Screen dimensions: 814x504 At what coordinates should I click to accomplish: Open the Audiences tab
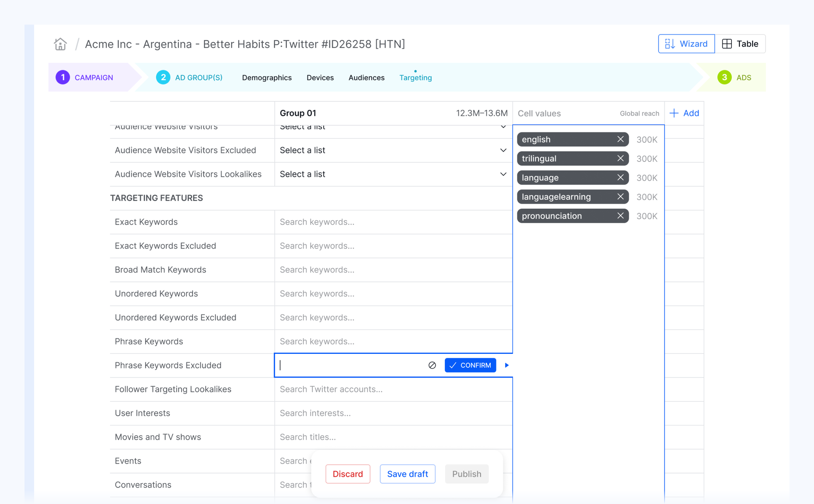click(366, 78)
